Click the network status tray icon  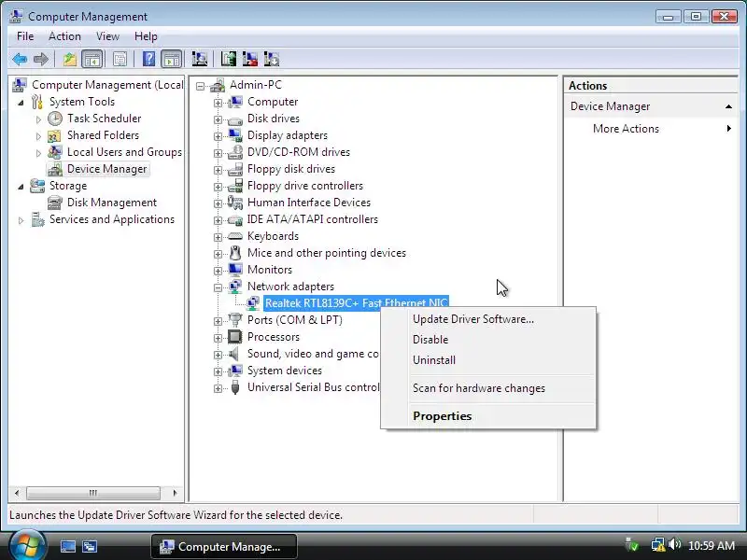click(x=658, y=544)
